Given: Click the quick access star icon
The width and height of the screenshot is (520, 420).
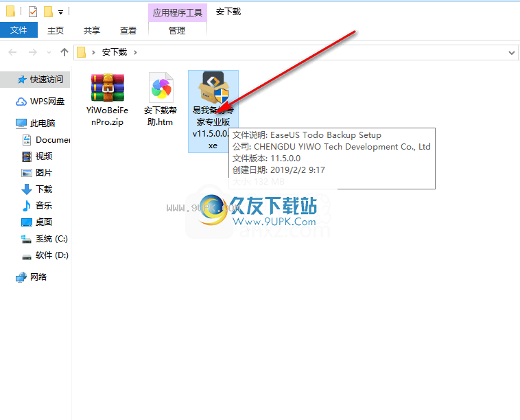Looking at the screenshot, I should (22, 80).
